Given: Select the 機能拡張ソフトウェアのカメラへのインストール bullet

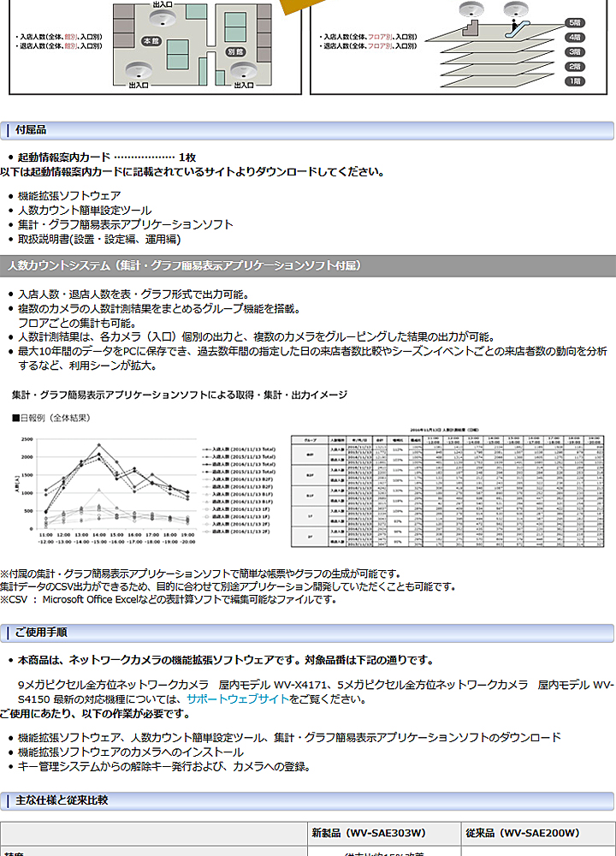Looking at the screenshot, I should pos(131,752).
